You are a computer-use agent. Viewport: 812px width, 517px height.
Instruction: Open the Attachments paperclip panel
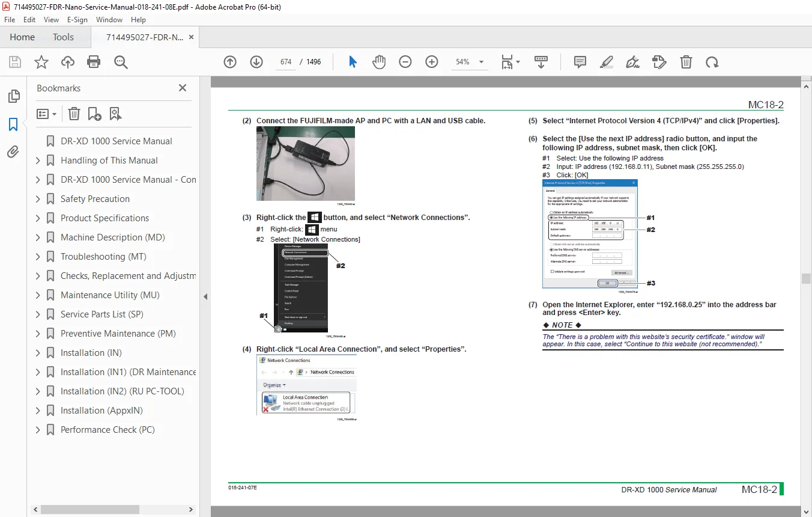13,152
